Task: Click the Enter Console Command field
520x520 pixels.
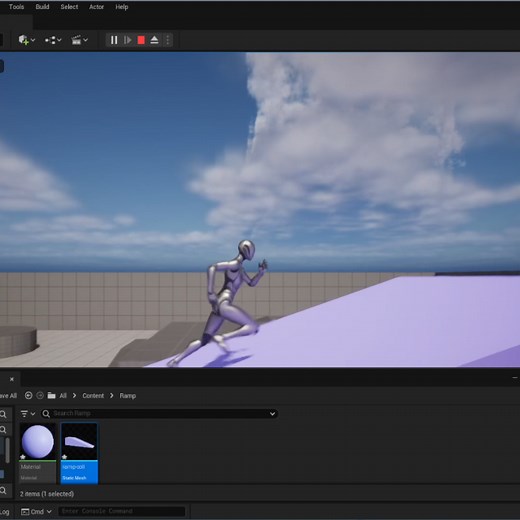Action: point(122,511)
